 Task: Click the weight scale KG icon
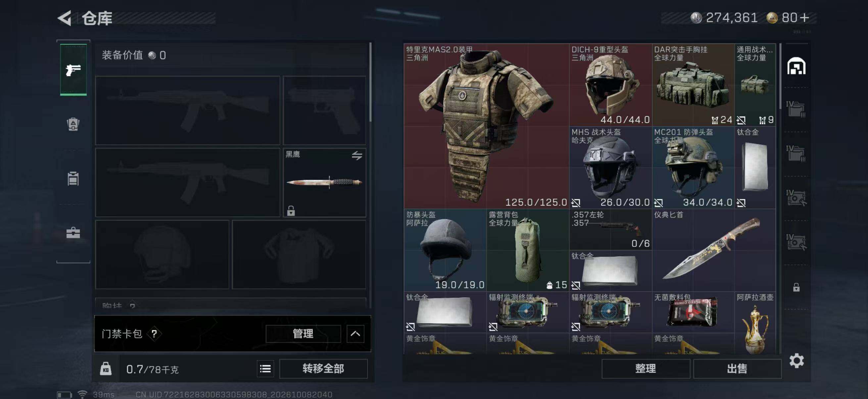(x=106, y=369)
